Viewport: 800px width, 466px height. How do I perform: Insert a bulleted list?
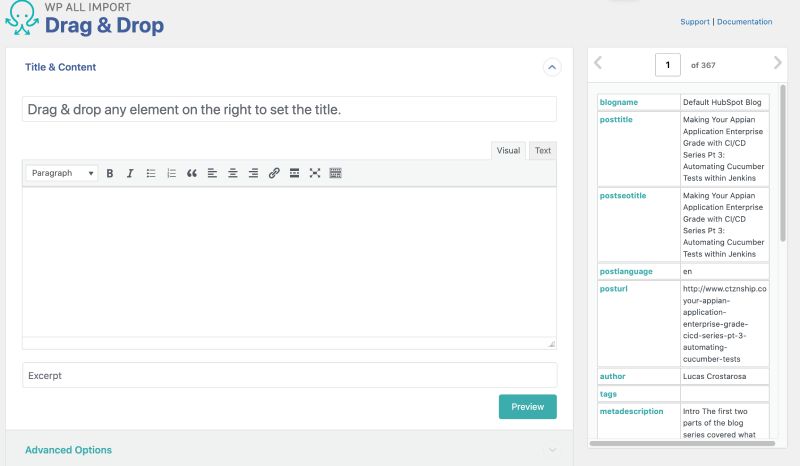(x=151, y=173)
